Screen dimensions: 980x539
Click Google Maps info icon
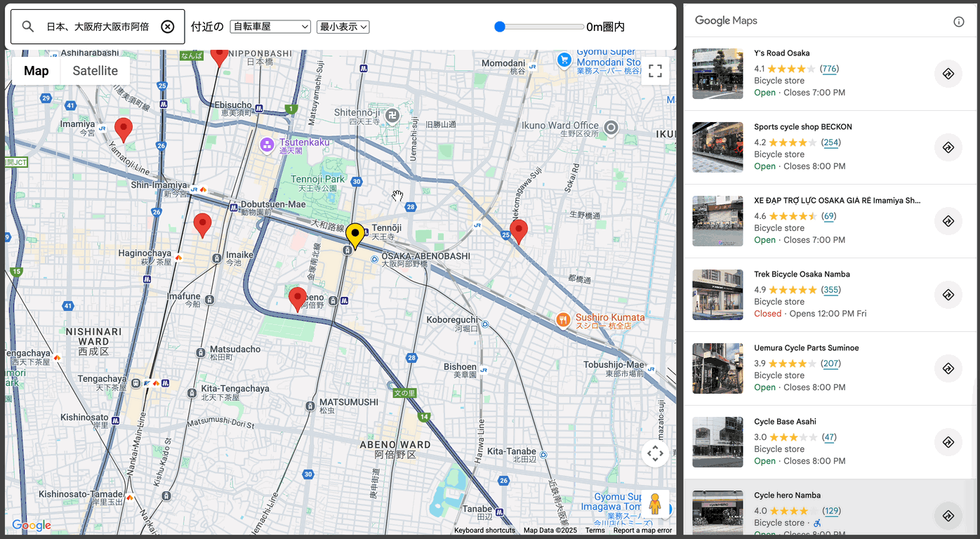point(959,21)
